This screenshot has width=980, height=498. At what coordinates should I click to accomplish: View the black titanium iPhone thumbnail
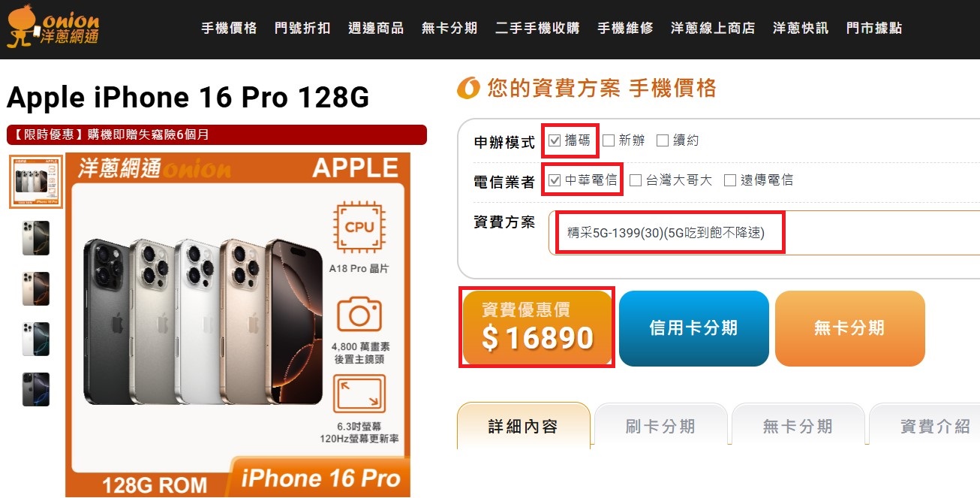36,389
